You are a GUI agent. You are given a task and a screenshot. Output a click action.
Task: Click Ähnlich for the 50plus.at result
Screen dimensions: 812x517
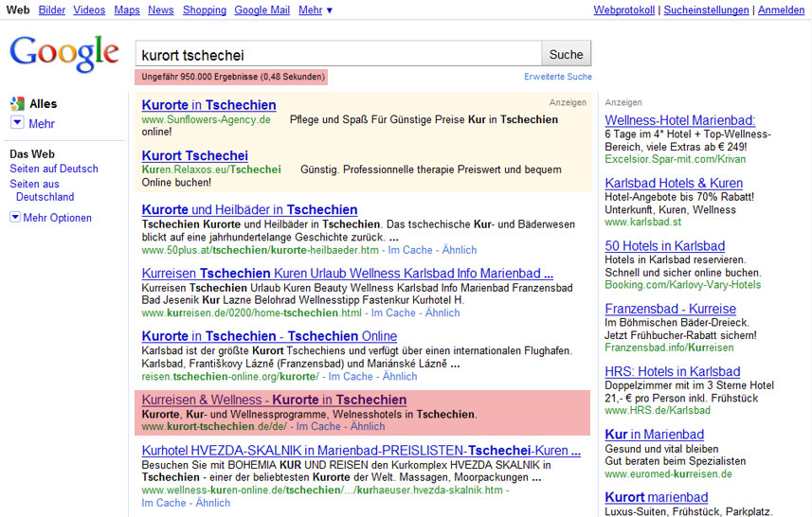(460, 250)
